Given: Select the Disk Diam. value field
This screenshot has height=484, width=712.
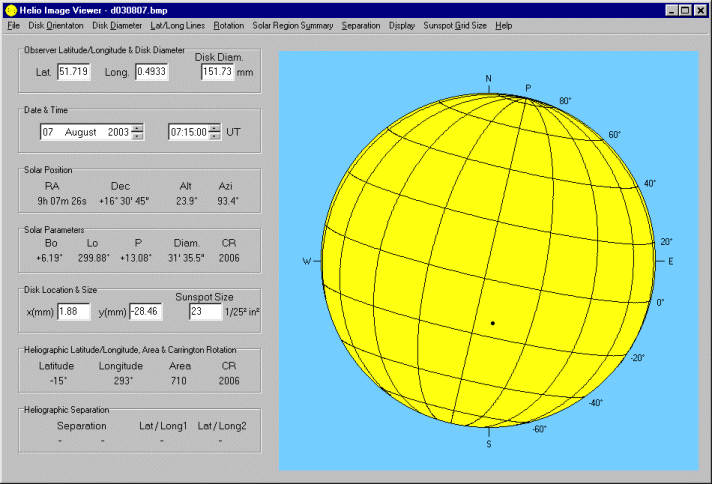Looking at the screenshot, I should pos(217,72).
